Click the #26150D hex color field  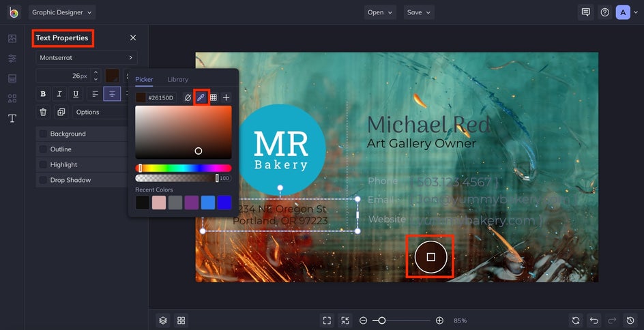(x=161, y=97)
